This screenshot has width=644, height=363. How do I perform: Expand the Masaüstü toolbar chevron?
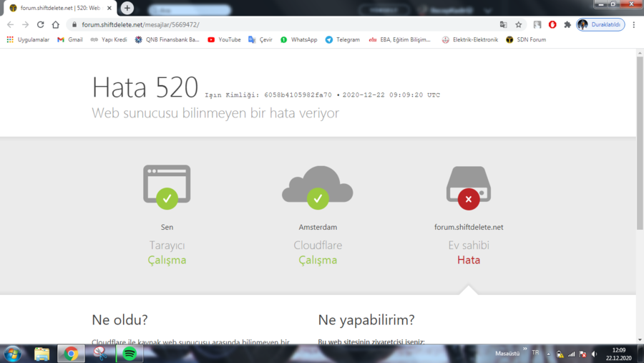click(x=525, y=349)
